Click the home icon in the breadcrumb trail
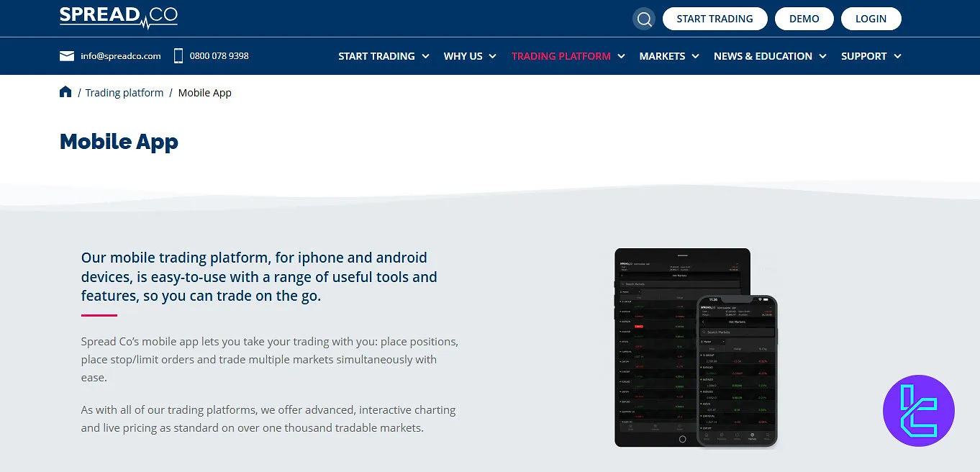 pyautogui.click(x=65, y=91)
